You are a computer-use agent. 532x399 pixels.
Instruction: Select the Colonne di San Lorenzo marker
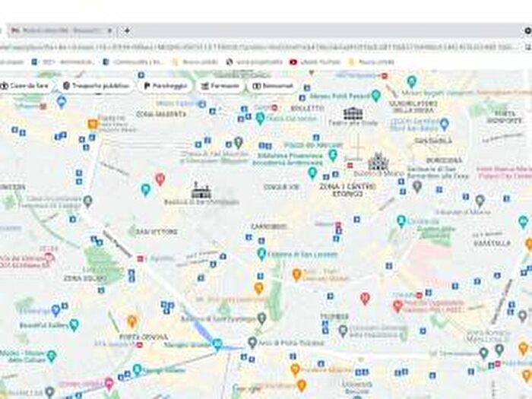(261, 254)
